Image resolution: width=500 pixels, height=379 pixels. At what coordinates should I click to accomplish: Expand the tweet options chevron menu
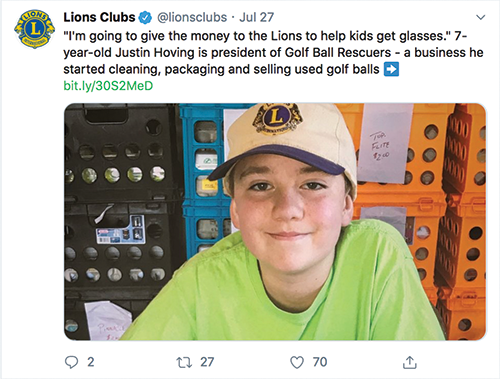click(x=480, y=17)
